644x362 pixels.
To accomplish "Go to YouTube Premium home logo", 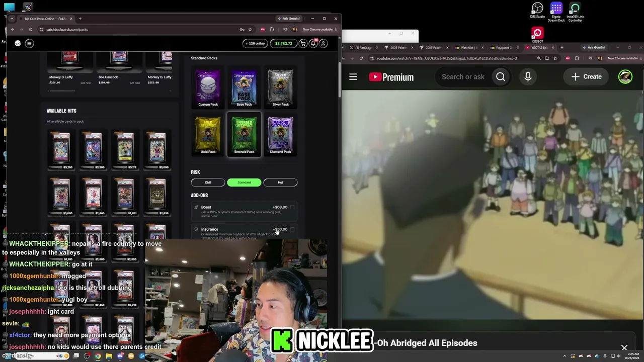I will 391,77.
